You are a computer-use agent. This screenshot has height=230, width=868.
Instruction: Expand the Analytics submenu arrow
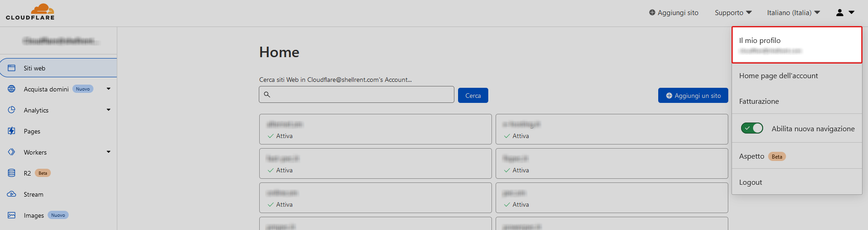(x=109, y=110)
